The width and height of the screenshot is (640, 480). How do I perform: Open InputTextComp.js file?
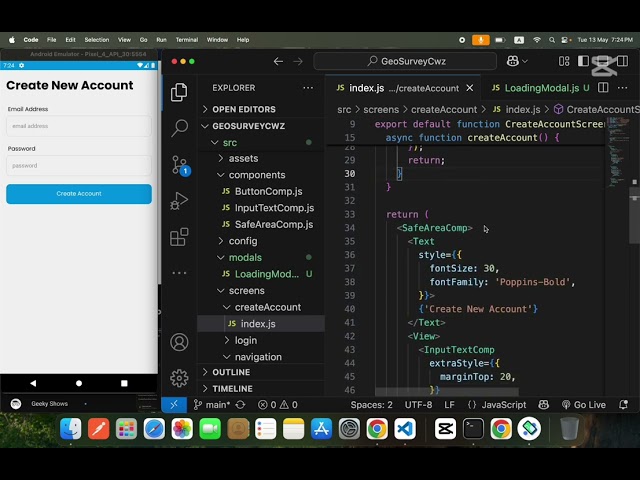261,208
